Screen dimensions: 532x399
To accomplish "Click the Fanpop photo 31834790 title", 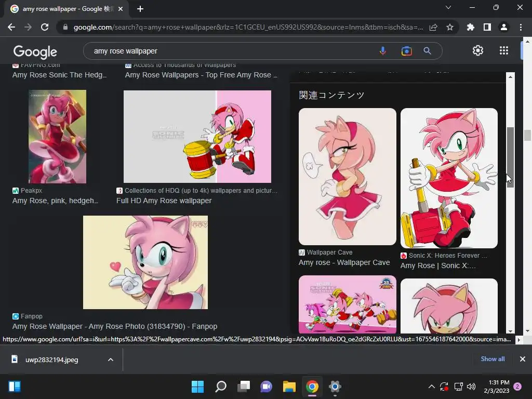I will [115, 326].
